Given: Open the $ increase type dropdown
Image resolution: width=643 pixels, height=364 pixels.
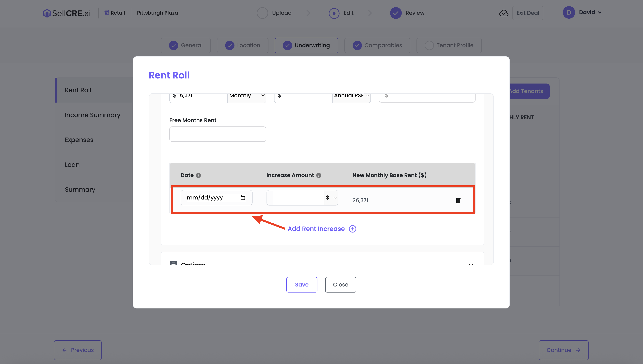Looking at the screenshot, I should click(331, 198).
